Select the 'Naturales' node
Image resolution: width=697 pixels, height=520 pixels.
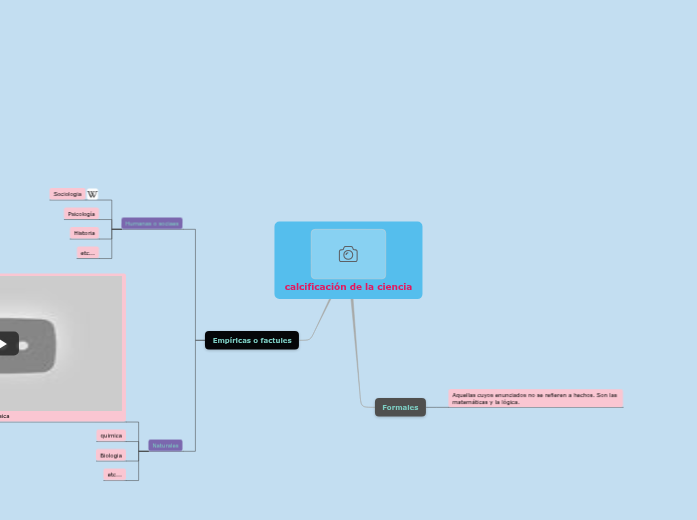tap(165, 445)
